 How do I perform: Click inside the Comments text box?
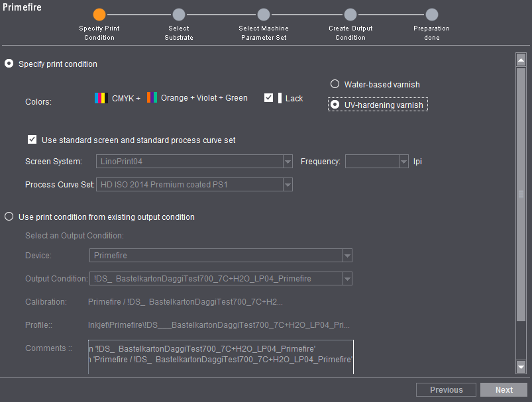[221, 357]
